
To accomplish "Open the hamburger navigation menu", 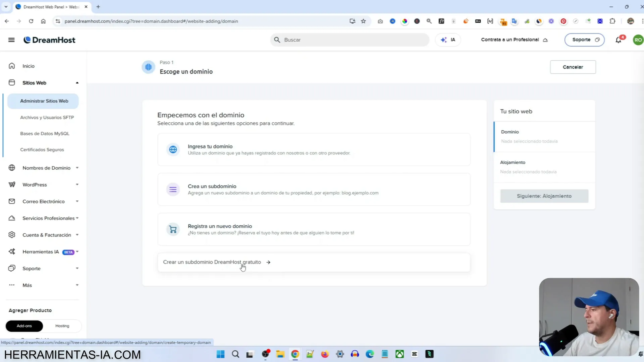I will 11,39.
